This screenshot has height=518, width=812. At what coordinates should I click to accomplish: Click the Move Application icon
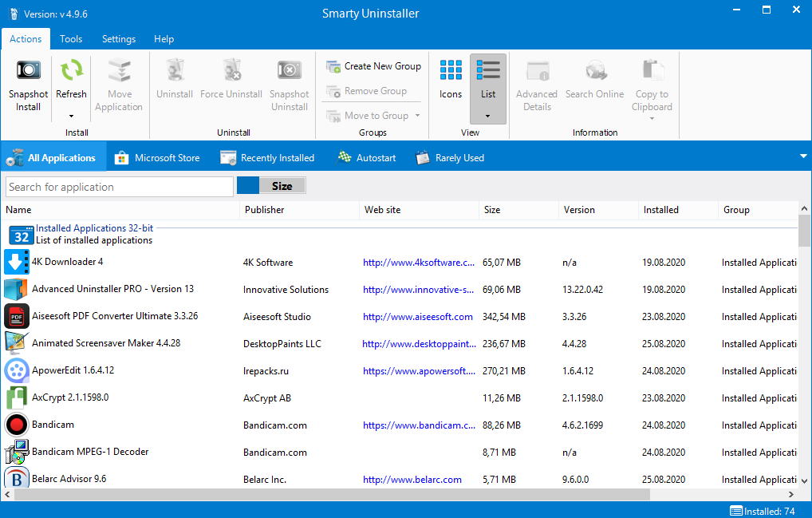pyautogui.click(x=119, y=70)
